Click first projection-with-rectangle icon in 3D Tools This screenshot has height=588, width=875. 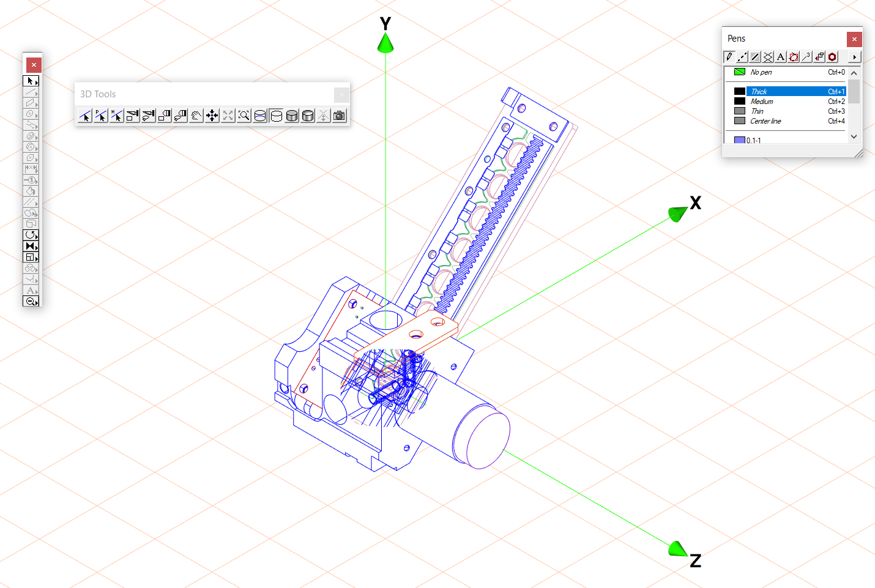point(133,116)
